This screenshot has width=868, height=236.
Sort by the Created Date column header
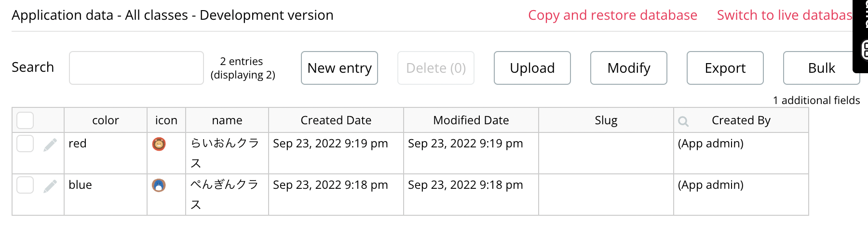(x=336, y=120)
